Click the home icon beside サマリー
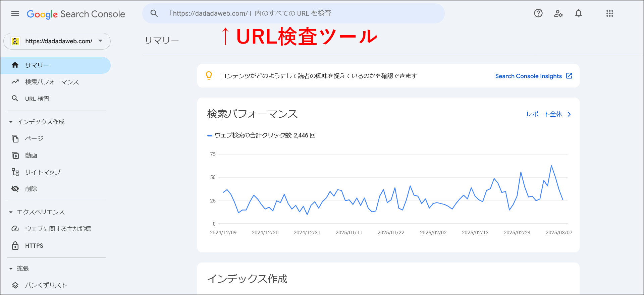Screen dimensions: 644x295 (15, 65)
